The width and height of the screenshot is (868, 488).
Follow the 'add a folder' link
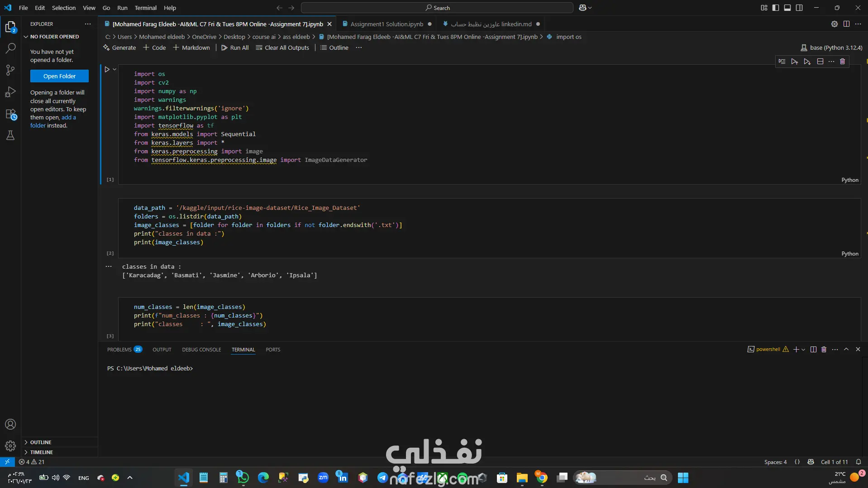click(x=53, y=121)
